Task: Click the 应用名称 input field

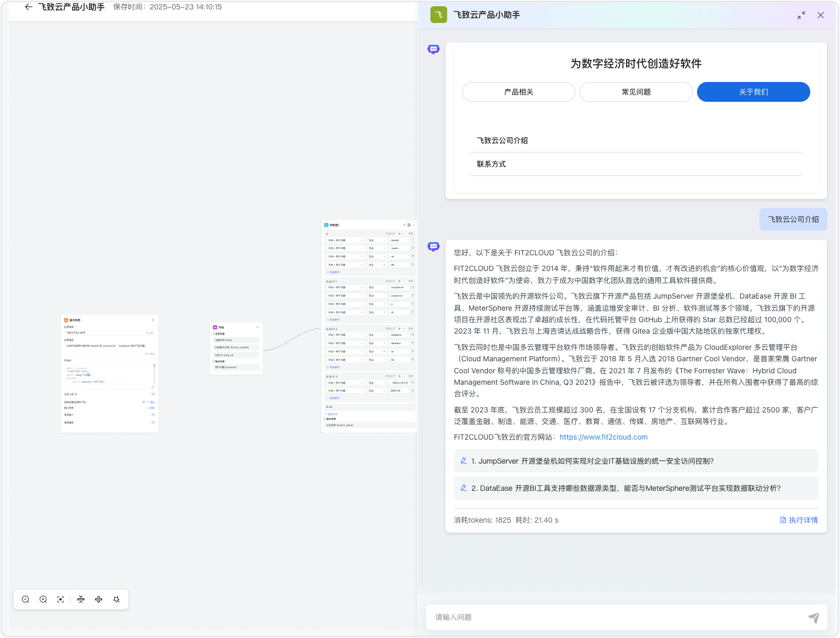Action: [x=109, y=333]
